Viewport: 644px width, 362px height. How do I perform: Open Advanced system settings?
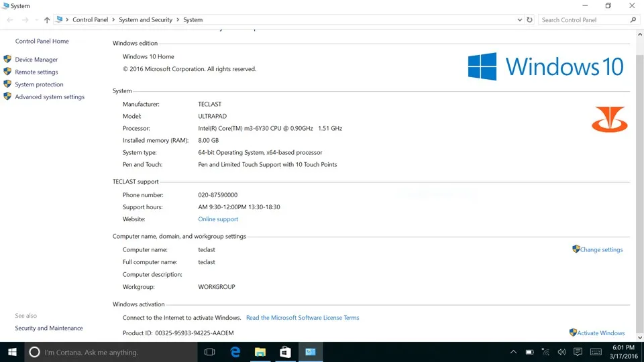[x=50, y=97]
